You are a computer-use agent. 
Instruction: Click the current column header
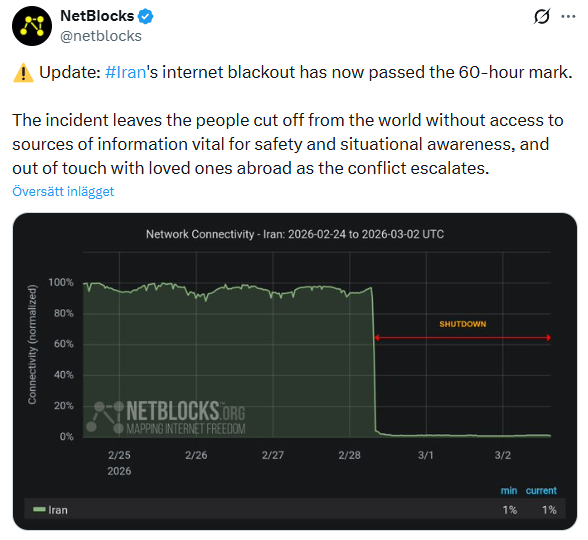(x=541, y=490)
